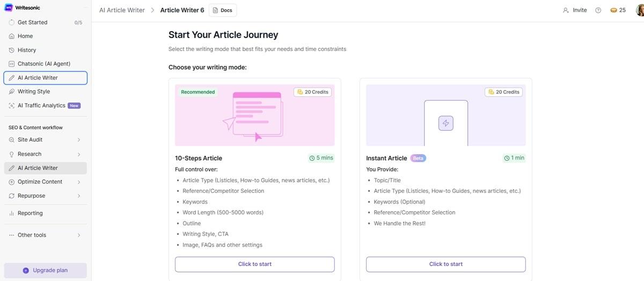Click AI Article Writer breadcrumb link
This screenshot has width=644, height=281.
pos(122,10)
